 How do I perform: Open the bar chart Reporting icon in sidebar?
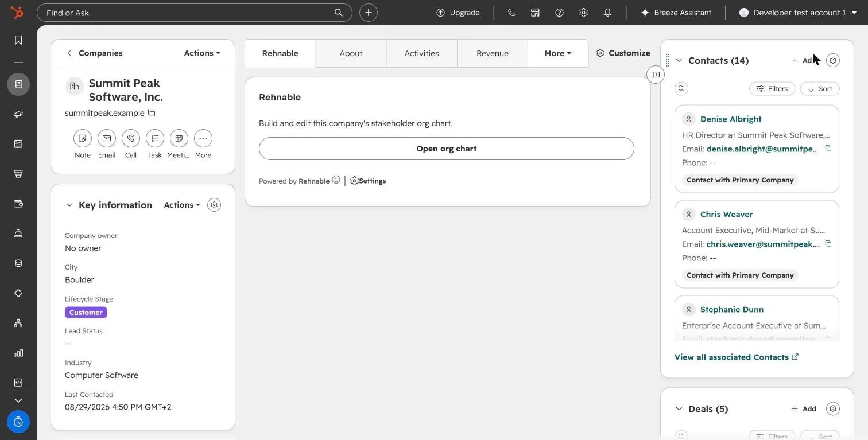tap(18, 353)
